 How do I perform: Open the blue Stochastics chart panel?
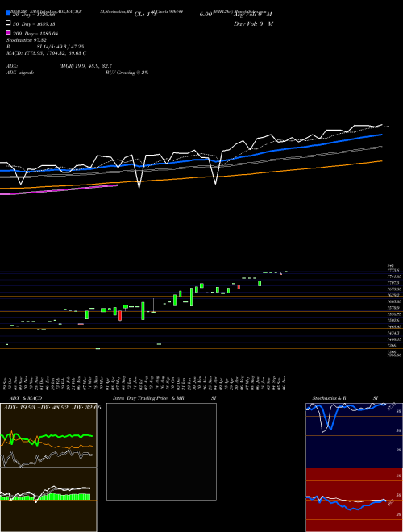(x=354, y=435)
